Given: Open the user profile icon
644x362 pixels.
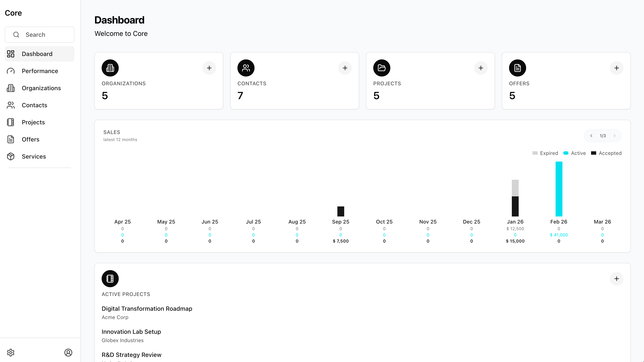Looking at the screenshot, I should [68, 353].
